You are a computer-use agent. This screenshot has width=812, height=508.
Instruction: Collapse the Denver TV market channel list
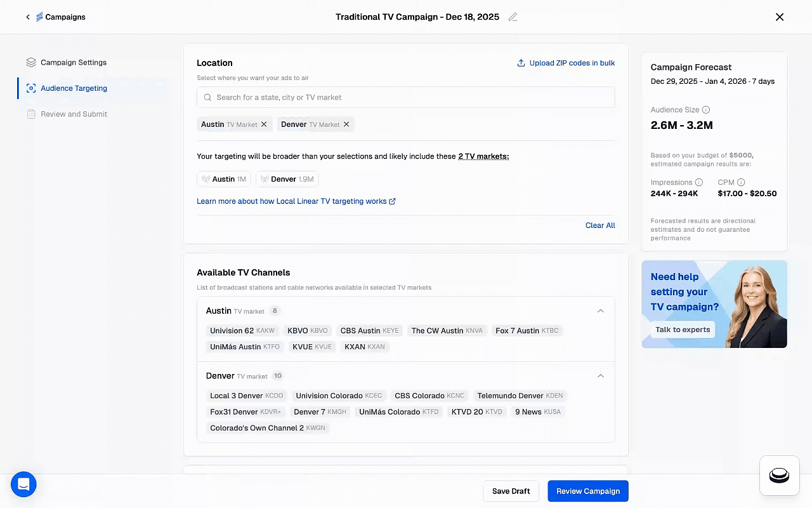[601, 376]
